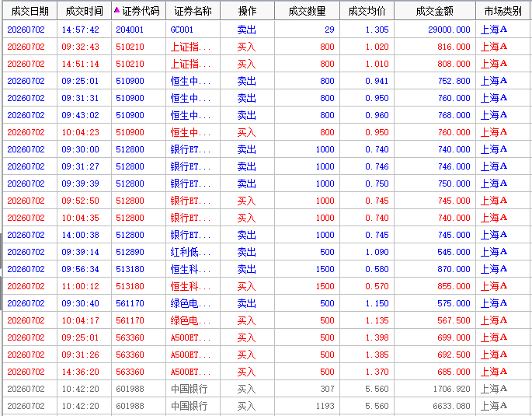Click the 证券代码 column header
Viewport: 532px width, 416px height.
[141, 11]
